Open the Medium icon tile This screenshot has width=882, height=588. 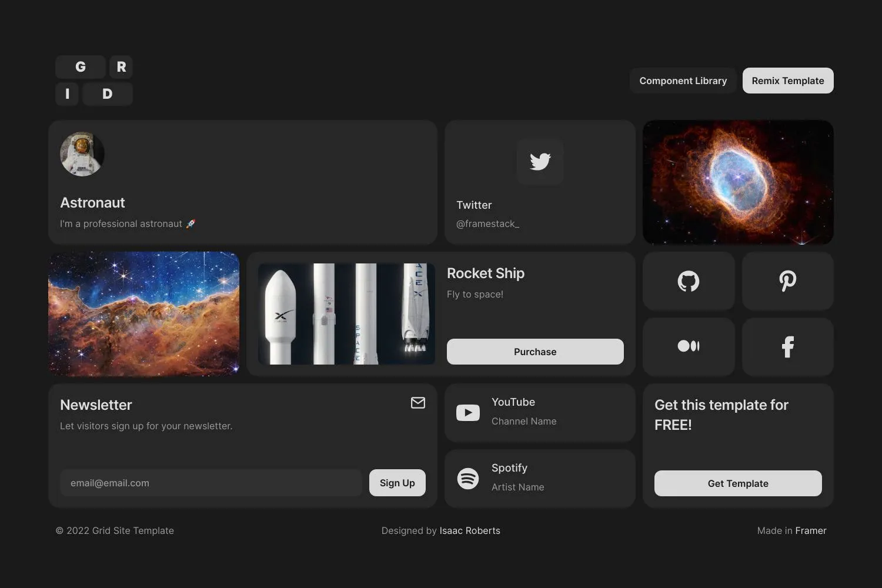point(689,347)
